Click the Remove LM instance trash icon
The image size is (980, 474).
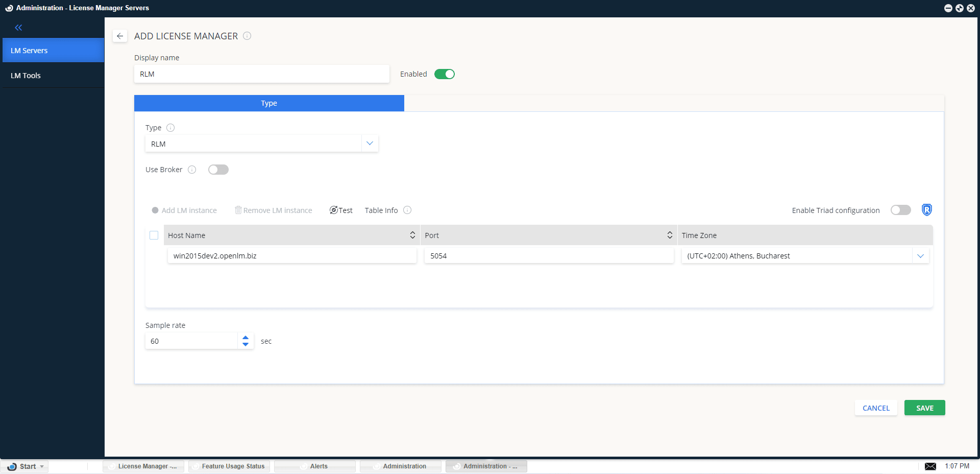(x=238, y=210)
